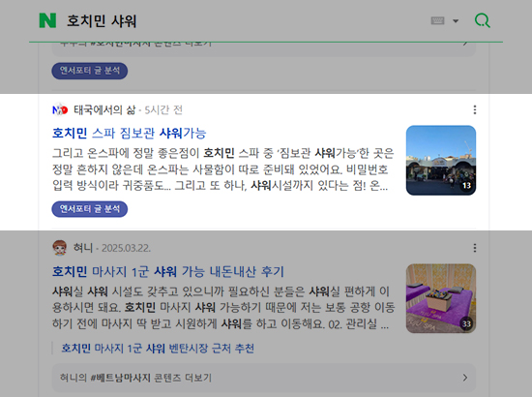Open 호치민 마사지 1군 샤워 가능 내돈내산 후기
Image resolution: width=532 pixels, height=397 pixels.
coord(168,271)
